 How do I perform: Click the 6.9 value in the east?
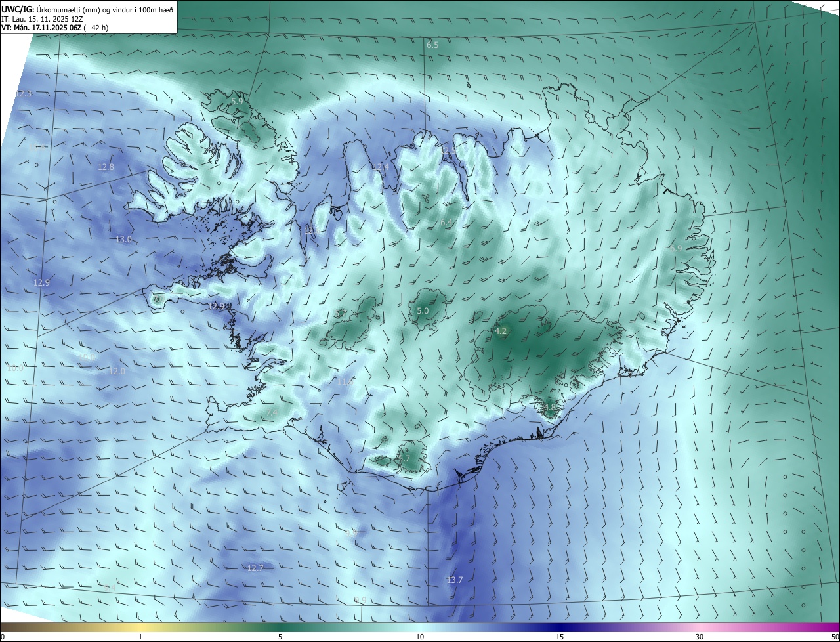[677, 248]
